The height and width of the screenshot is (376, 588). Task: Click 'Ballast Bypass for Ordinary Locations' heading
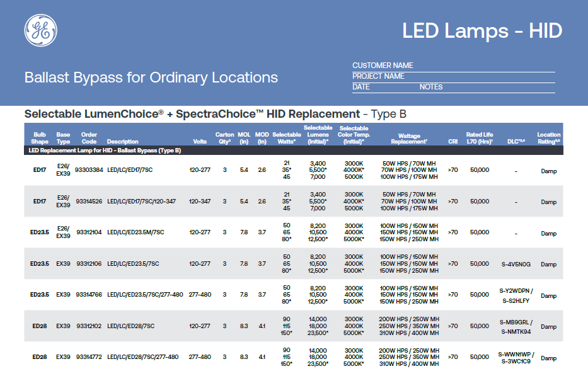point(151,77)
